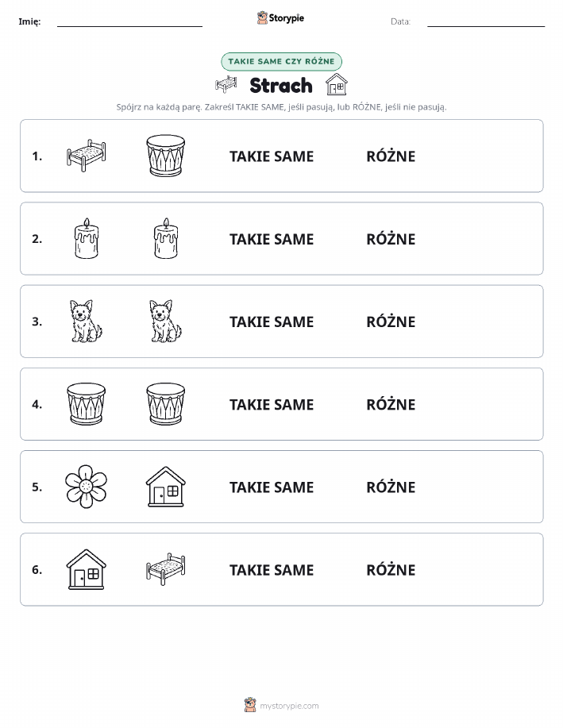Choose TAKIE SAME for row 4
Image resolution: width=563 pixels, height=728 pixels.
point(272,404)
